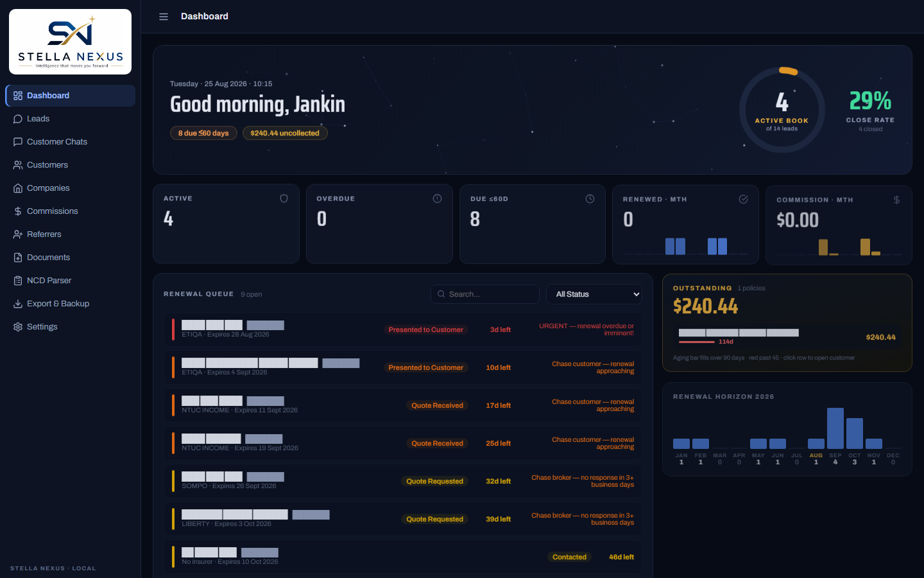
Task: Open the Due ≤60D stat card
Action: tap(533, 224)
